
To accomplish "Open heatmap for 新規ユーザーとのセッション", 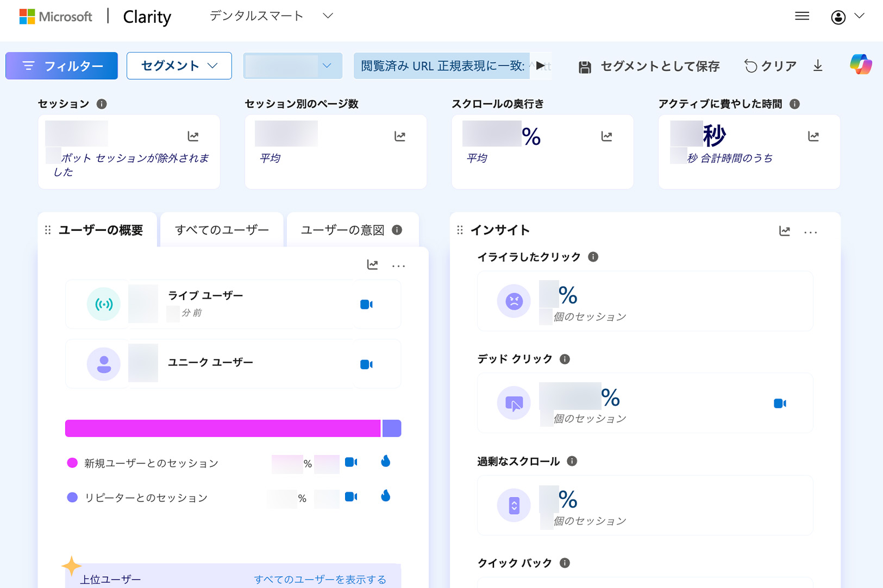I will [385, 462].
